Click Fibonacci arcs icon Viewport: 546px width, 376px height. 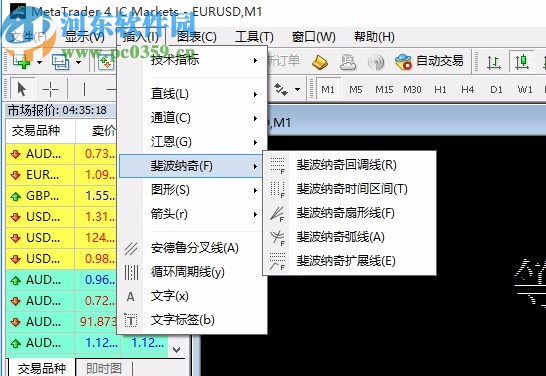[x=278, y=237]
